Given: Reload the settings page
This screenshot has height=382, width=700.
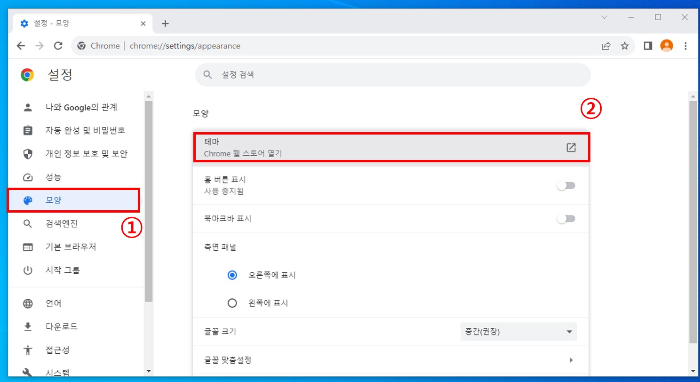Looking at the screenshot, I should click(x=58, y=46).
